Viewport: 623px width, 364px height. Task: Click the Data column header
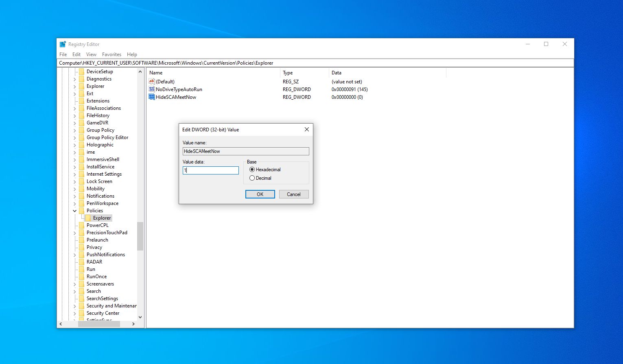tap(387, 73)
